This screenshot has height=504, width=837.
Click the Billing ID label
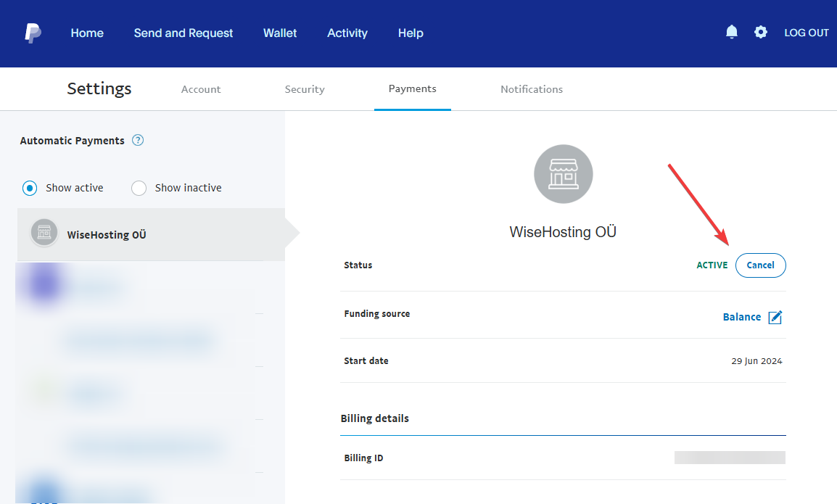click(363, 458)
